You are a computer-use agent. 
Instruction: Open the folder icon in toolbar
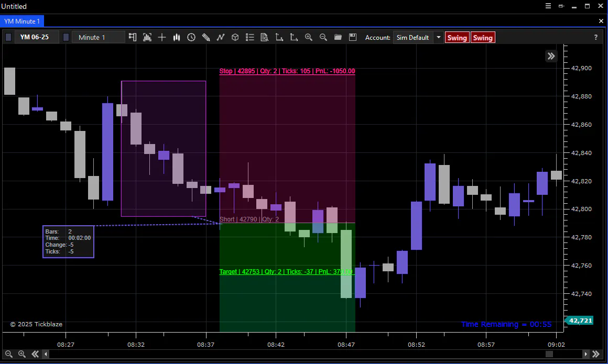(x=338, y=37)
